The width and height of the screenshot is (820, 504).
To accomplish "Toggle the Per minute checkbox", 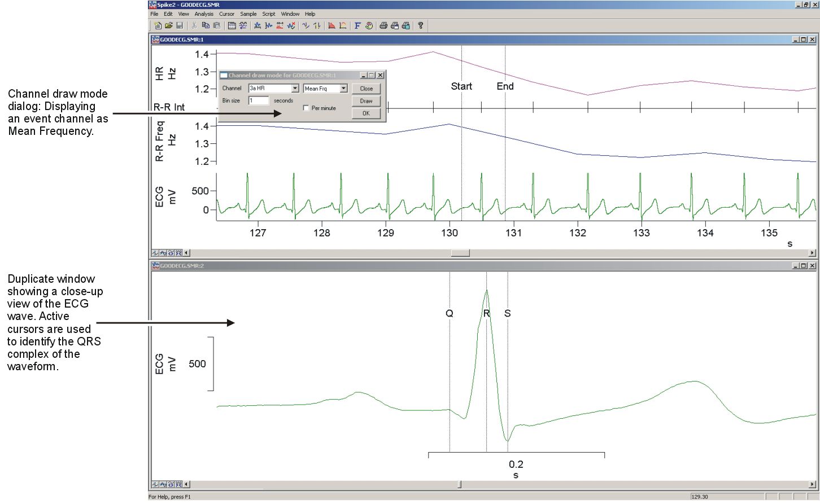I will 306,108.
